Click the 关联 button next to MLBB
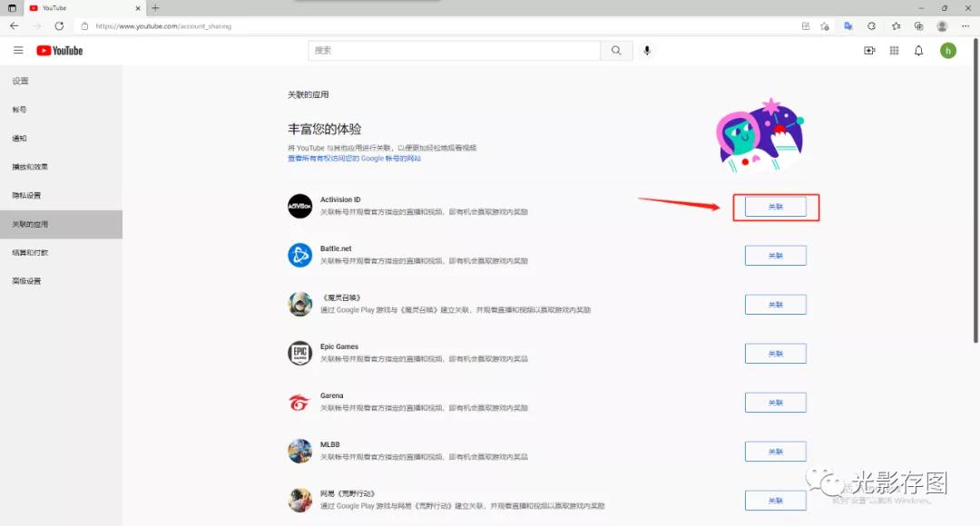Image resolution: width=980 pixels, height=526 pixels. 776,451
